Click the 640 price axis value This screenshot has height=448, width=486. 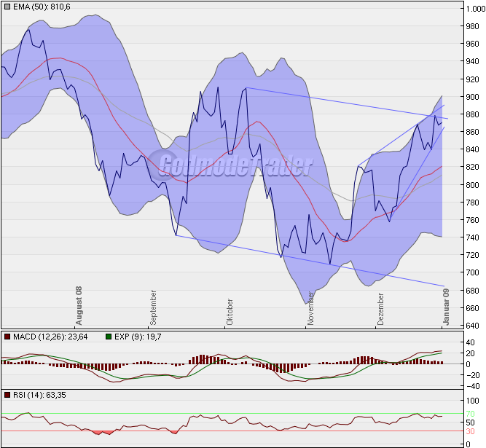coord(473,326)
